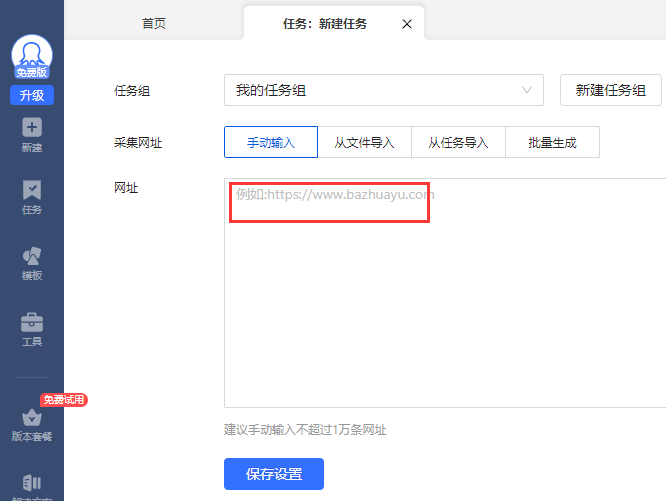The image size is (666, 501).
Task: Click the books icon at sidebar bottom
Action: 32,484
